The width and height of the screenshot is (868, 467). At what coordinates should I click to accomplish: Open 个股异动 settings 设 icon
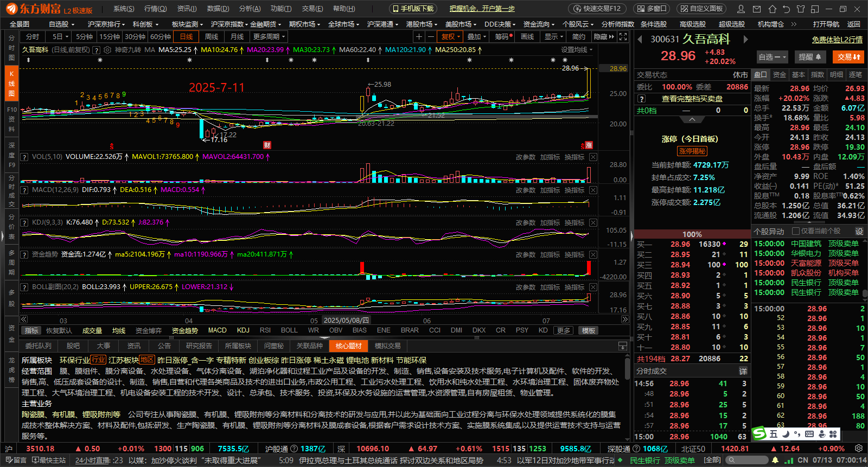pyautogui.click(x=859, y=231)
